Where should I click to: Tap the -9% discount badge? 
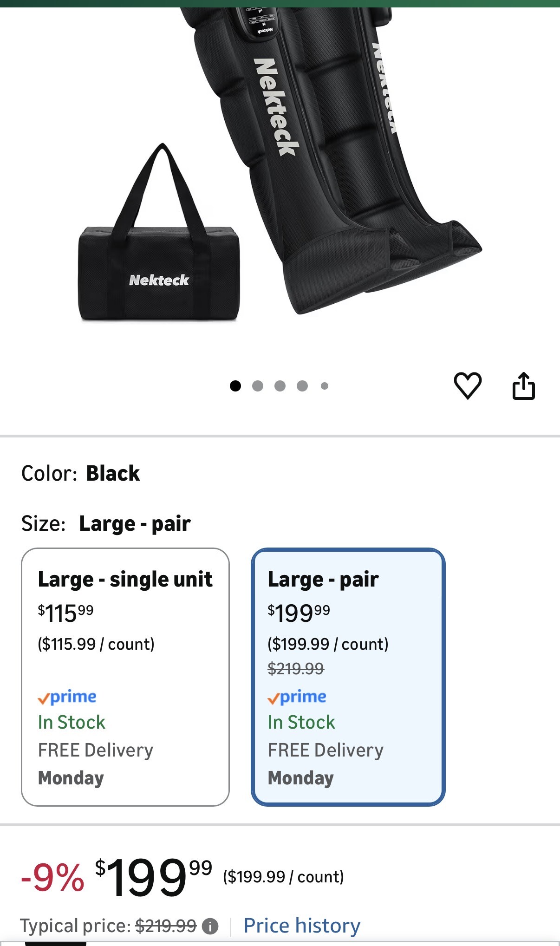(52, 877)
